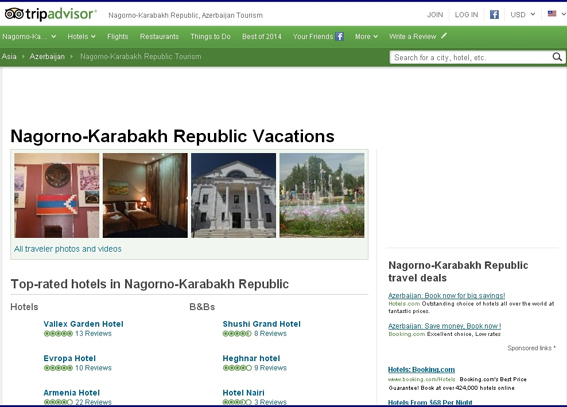This screenshot has width=567, height=407.
Task: Click the pencil icon beside Write a Review
Action: [444, 36]
